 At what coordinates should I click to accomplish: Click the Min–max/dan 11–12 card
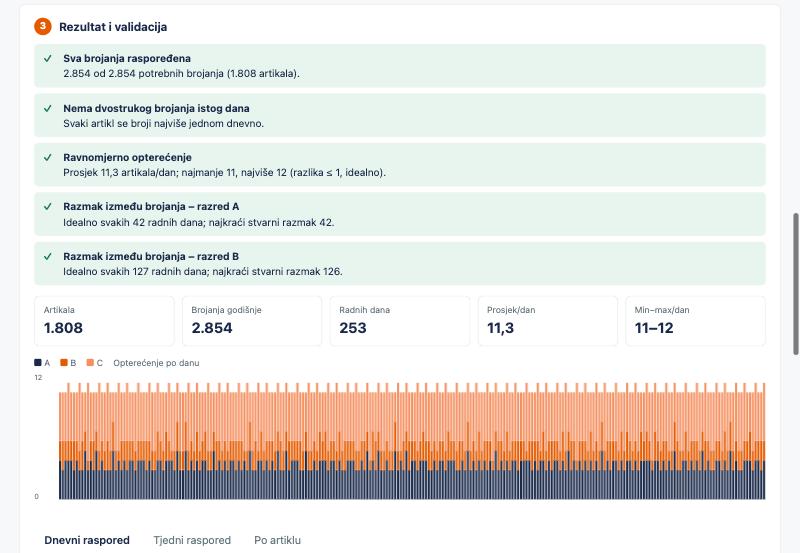[x=695, y=321]
